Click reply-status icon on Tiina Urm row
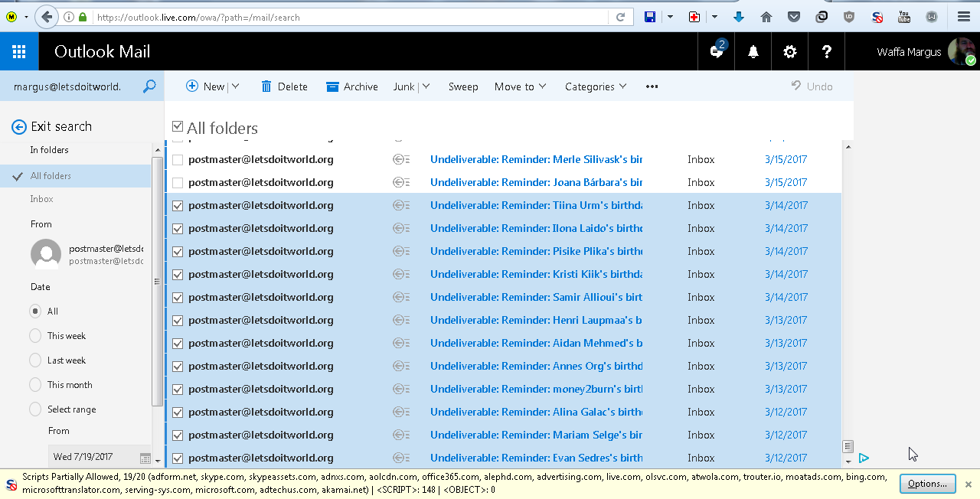The height and width of the screenshot is (499, 980). 401,205
